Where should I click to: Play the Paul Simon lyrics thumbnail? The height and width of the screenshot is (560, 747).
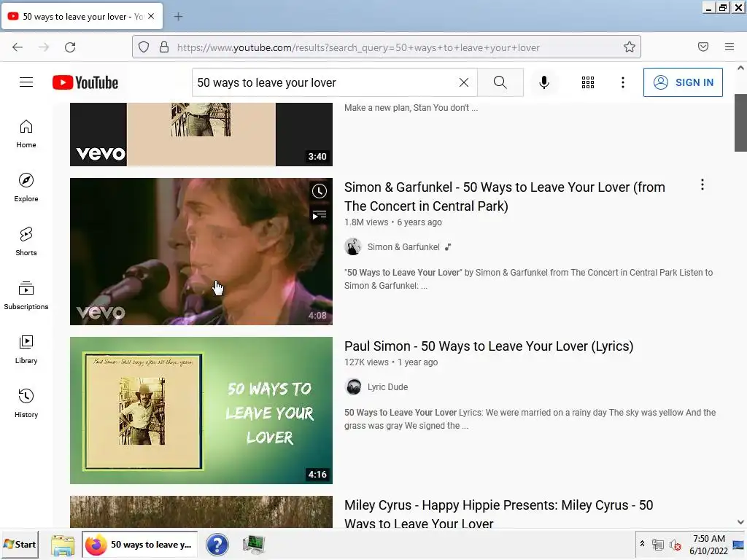pyautogui.click(x=201, y=411)
